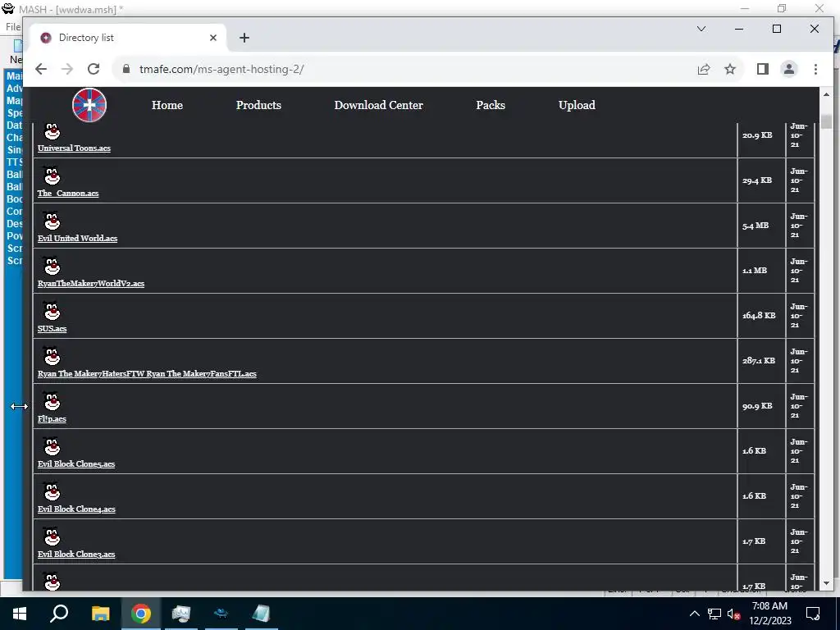
Task: Open the Packs navigation item
Action: point(491,105)
